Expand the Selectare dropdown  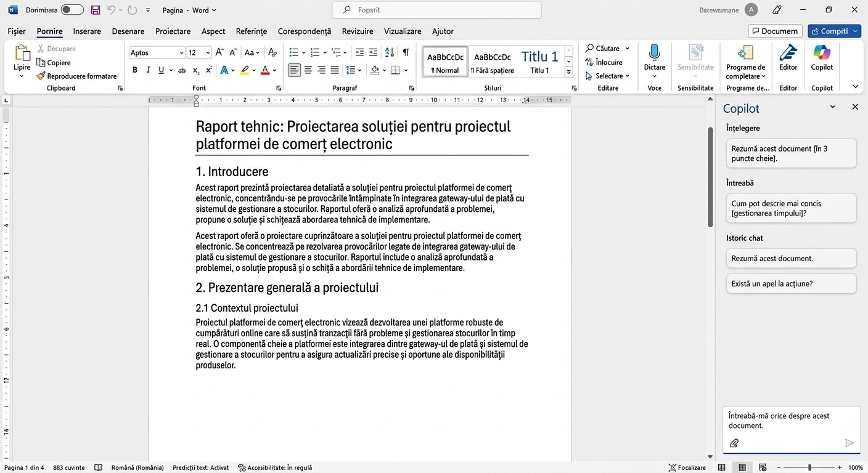coord(628,76)
